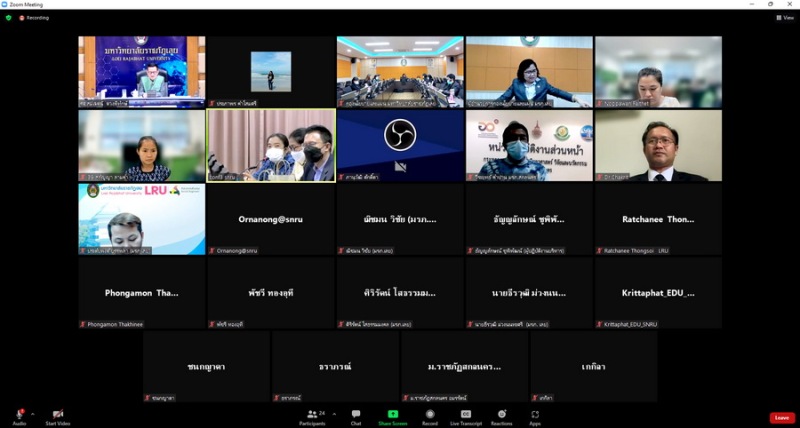This screenshot has width=800, height=428.
Task: Start recording with the Record icon
Action: [429, 414]
